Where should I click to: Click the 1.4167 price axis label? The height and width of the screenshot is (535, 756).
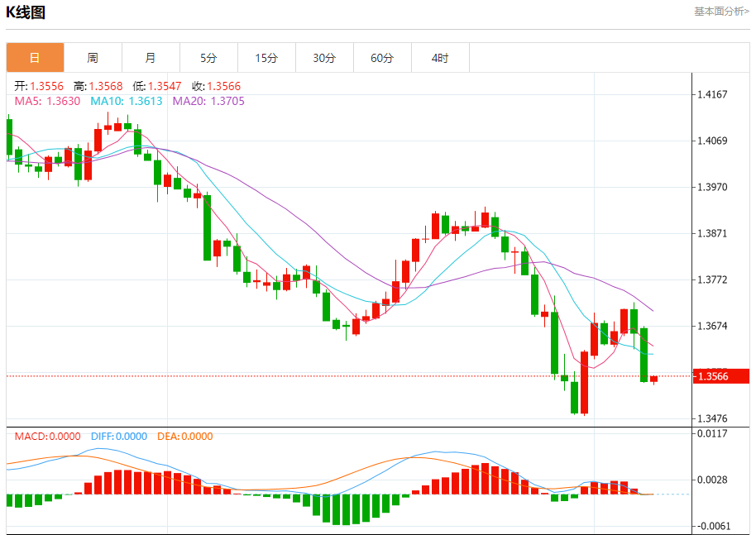tap(712, 94)
